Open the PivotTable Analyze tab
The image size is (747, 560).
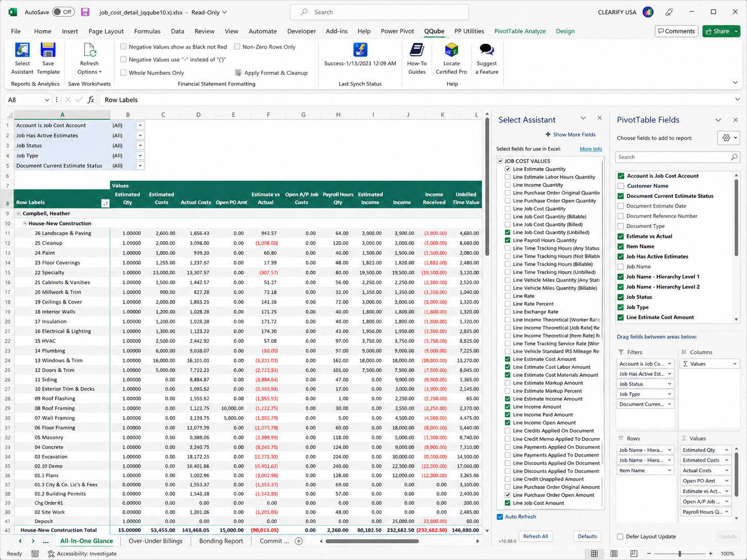pyautogui.click(x=520, y=31)
